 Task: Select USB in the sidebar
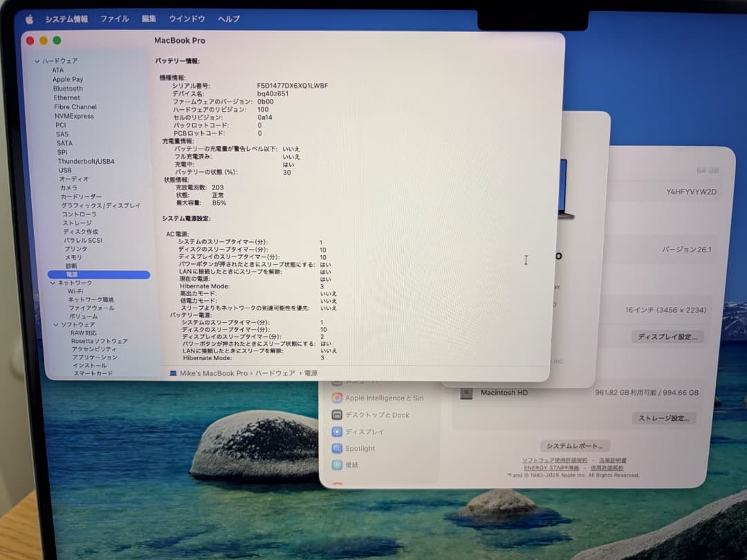65,170
